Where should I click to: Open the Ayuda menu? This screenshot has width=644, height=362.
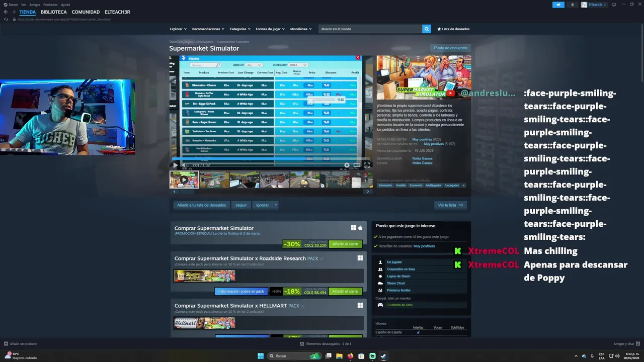[65, 5]
